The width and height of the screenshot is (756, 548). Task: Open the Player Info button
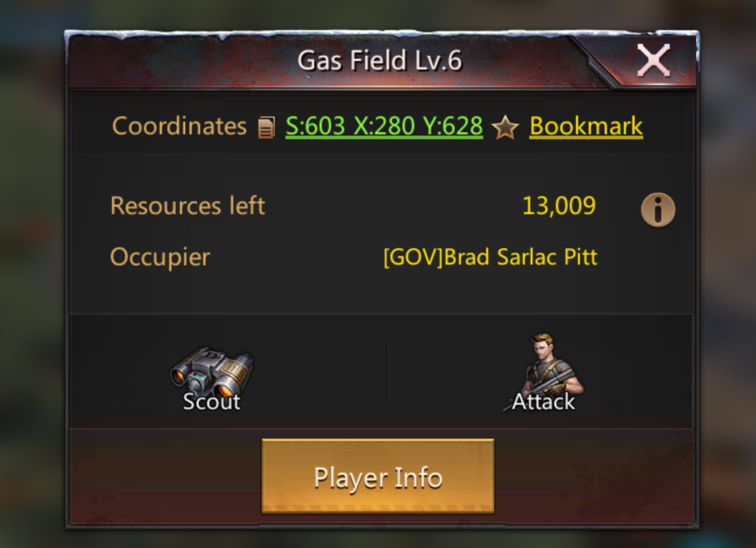click(x=377, y=476)
